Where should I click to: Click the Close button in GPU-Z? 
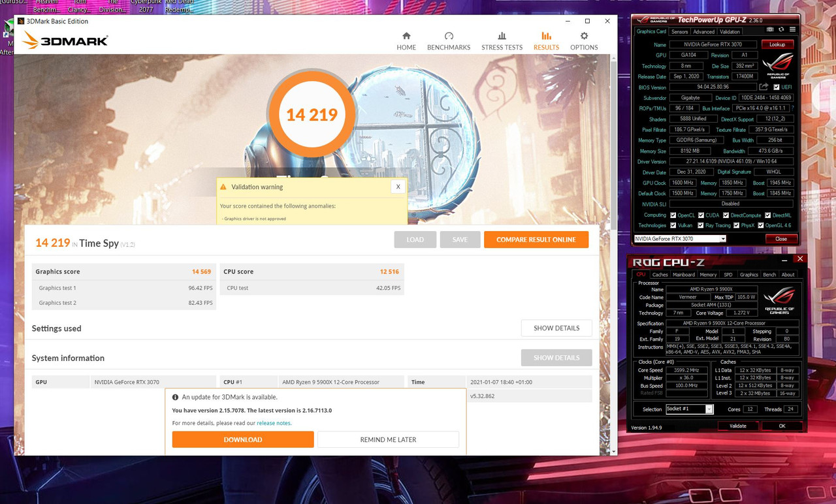tap(781, 239)
